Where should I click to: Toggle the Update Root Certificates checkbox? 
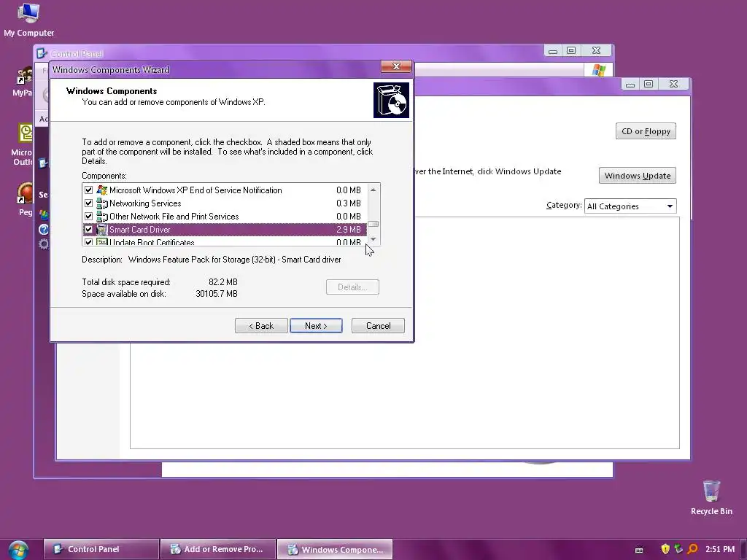coord(88,242)
